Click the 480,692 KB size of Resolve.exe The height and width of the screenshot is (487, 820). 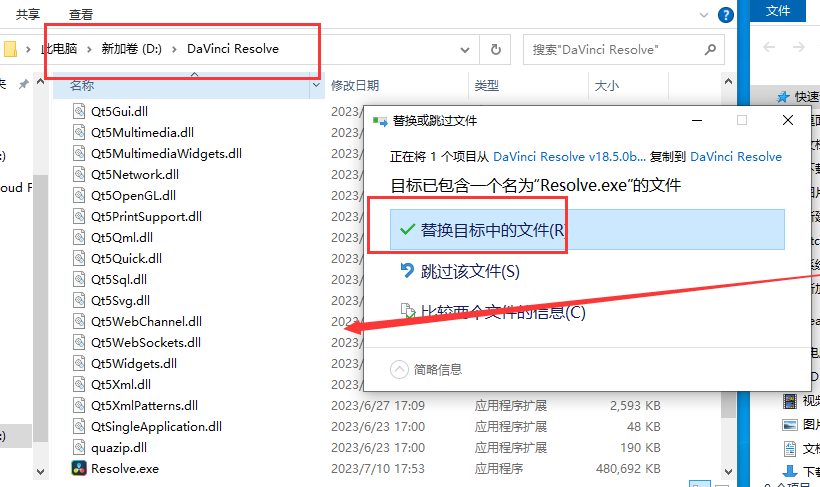(628, 469)
